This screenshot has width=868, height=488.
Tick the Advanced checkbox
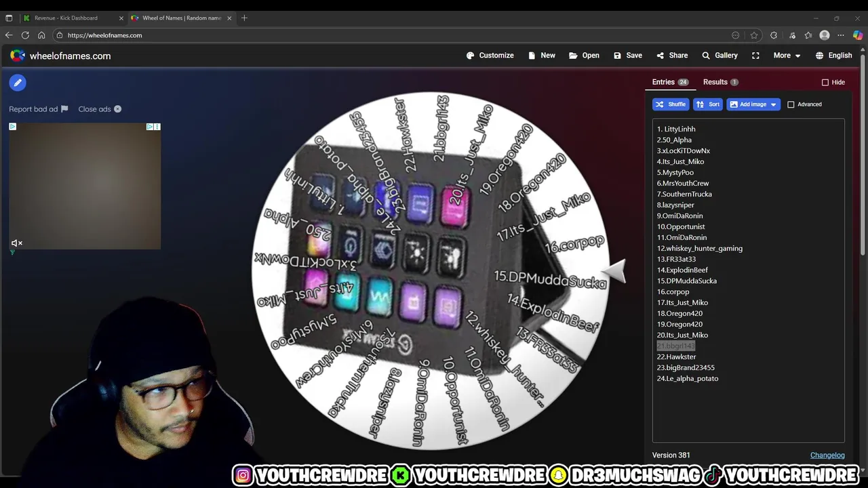click(791, 104)
